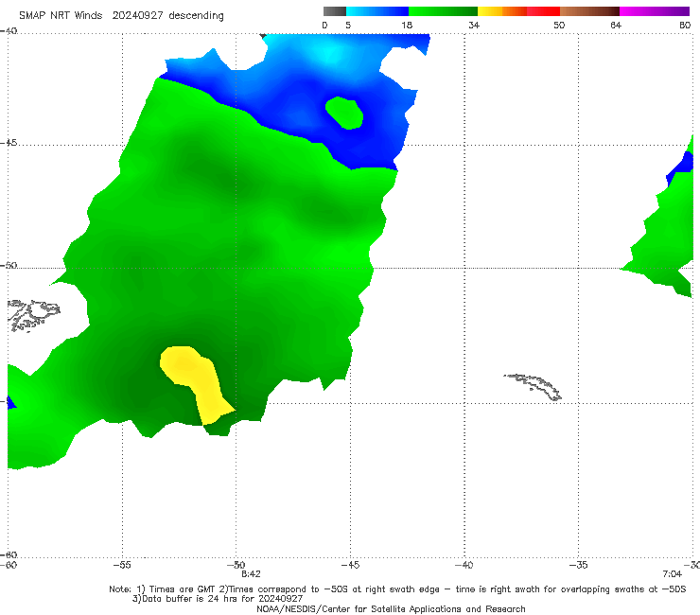Image resolution: width=700 pixels, height=615 pixels.
Task: Click the cyan-to-blue 5-18 color bar segment
Action: click(x=377, y=11)
